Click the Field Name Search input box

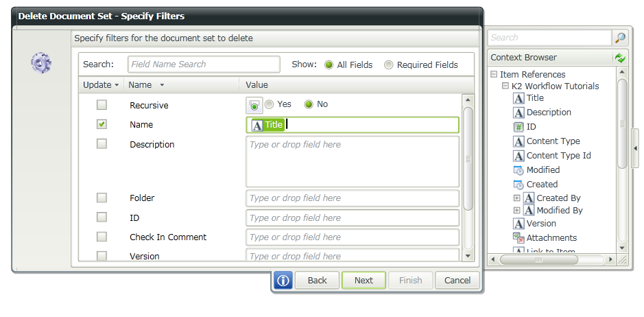(x=204, y=64)
